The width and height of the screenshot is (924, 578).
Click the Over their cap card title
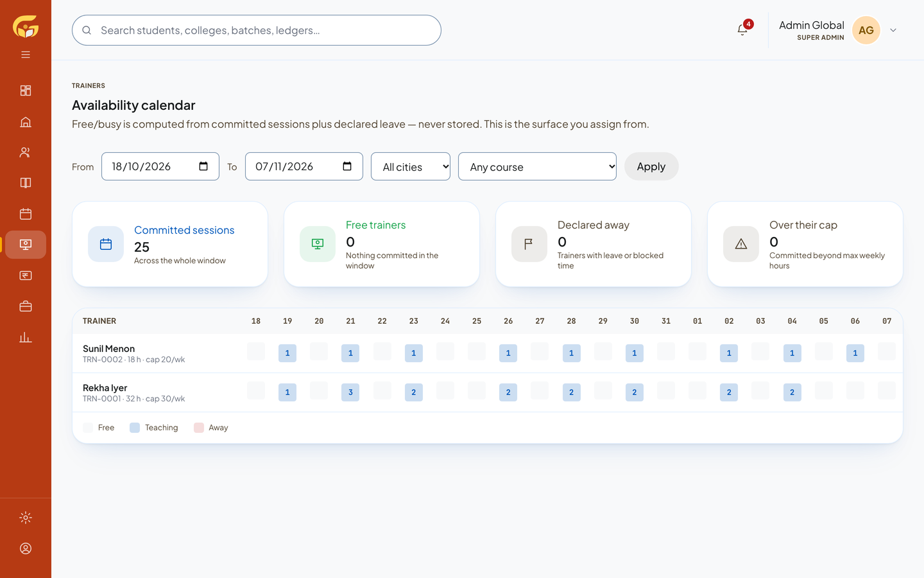pos(803,225)
